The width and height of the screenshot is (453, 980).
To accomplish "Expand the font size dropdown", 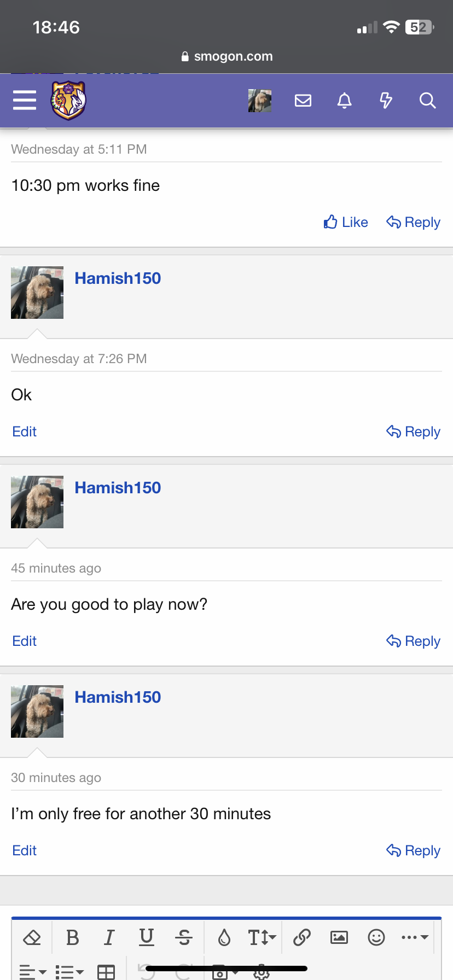I will (262, 938).
